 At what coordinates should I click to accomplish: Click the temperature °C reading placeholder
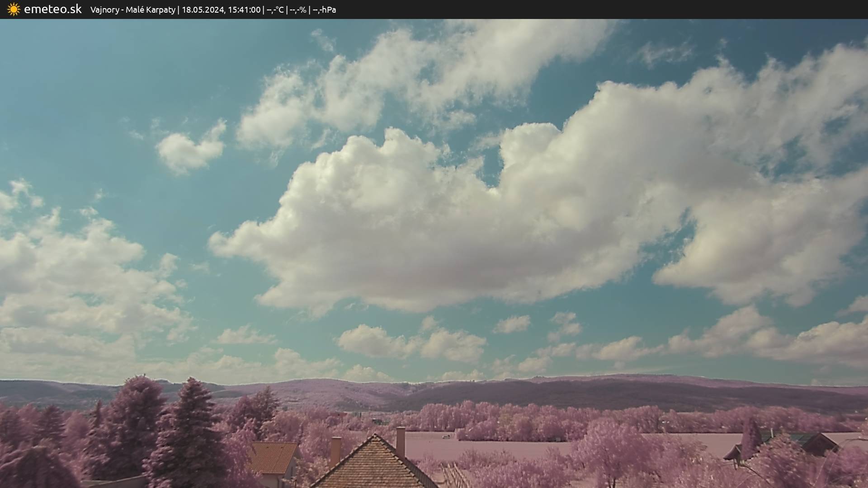[275, 10]
